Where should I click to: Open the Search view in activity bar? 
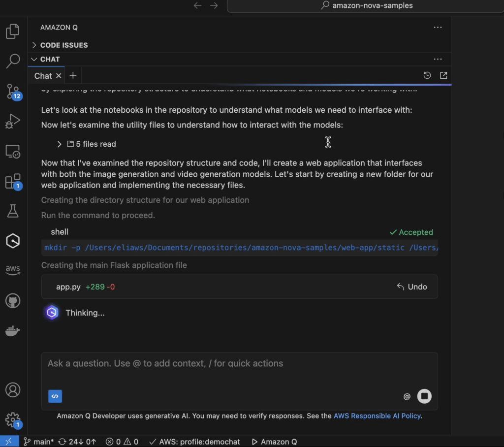13,61
